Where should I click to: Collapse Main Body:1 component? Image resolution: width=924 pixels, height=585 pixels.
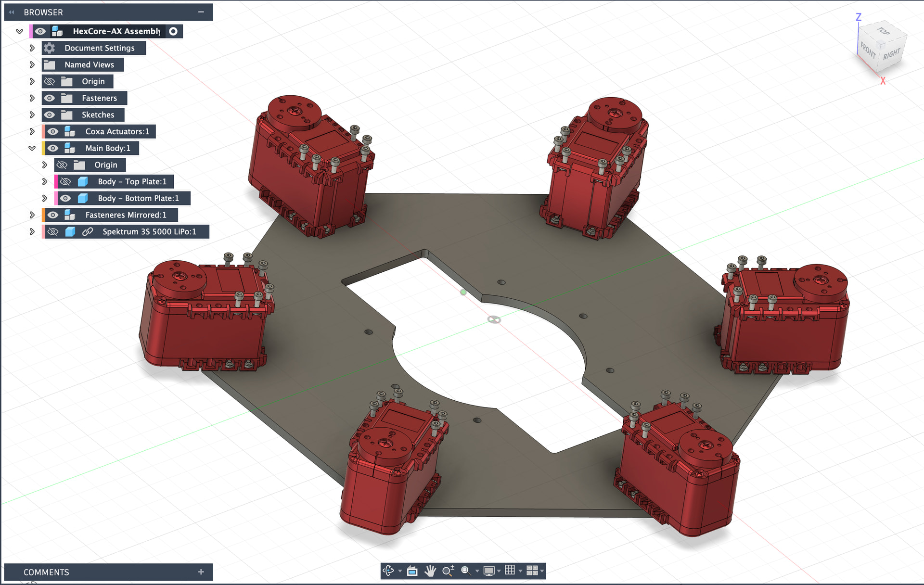[32, 148]
